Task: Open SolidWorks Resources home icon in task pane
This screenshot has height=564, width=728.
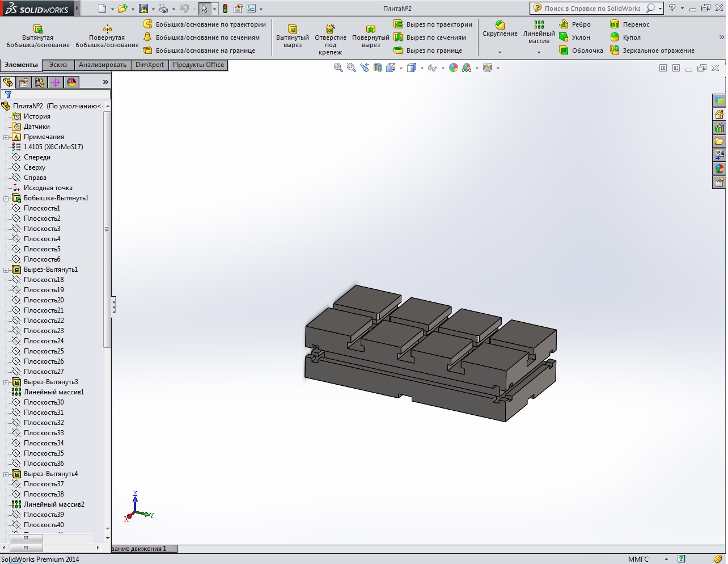Action: (719, 114)
